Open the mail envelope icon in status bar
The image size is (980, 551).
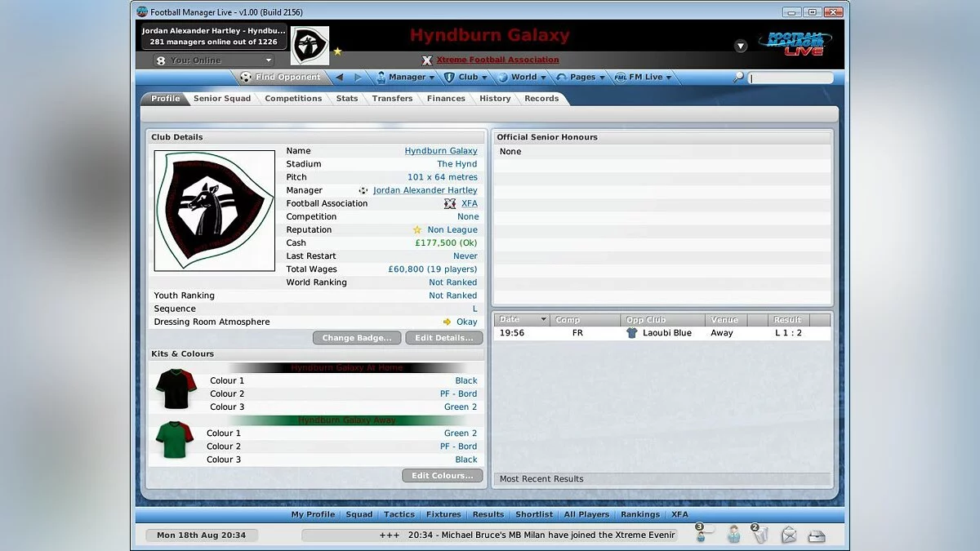click(x=789, y=535)
